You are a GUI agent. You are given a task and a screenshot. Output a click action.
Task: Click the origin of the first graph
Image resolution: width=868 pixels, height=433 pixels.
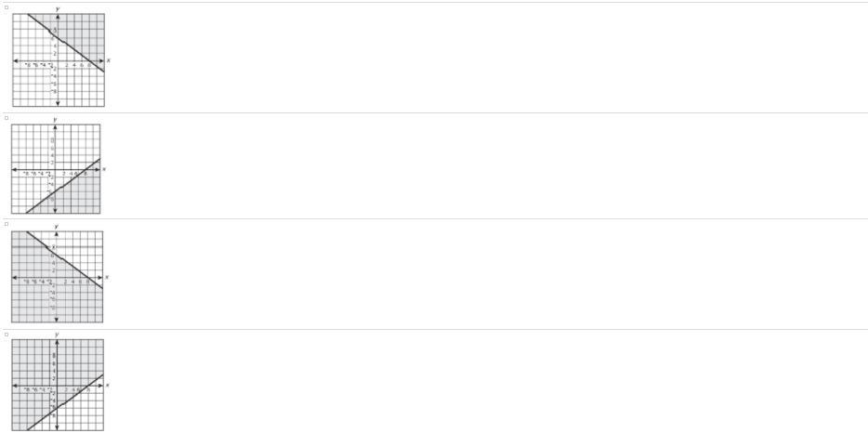(x=59, y=60)
